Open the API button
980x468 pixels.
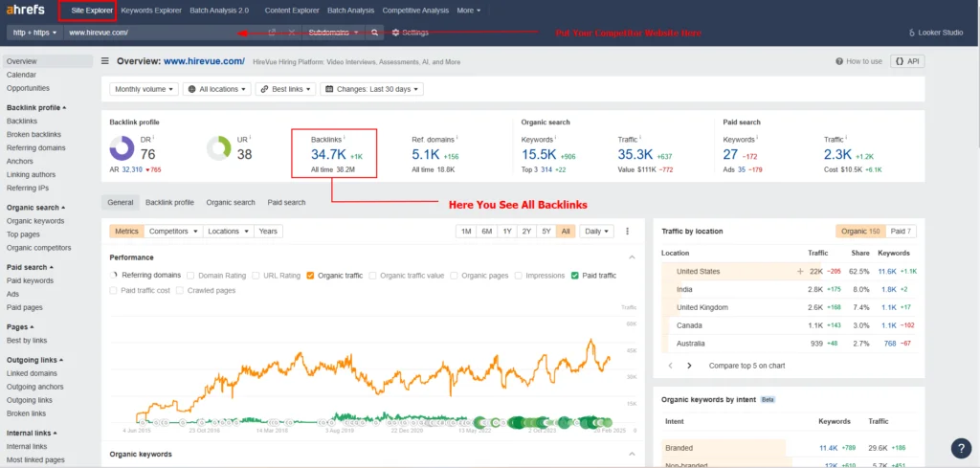click(x=907, y=61)
